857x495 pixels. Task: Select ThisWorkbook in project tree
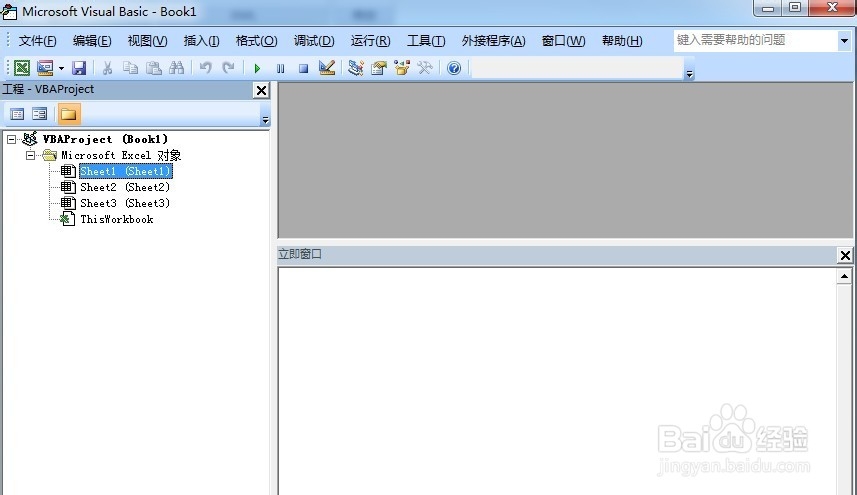coord(117,219)
